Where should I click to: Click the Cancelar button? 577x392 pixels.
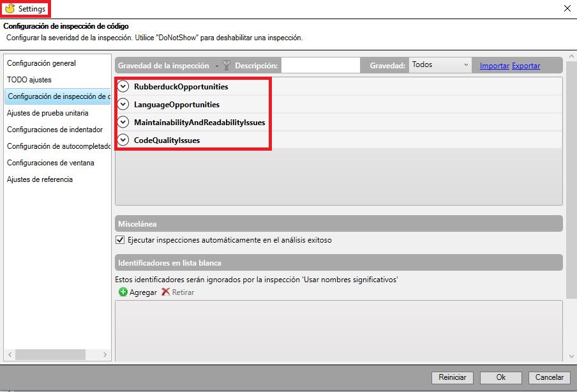(550, 377)
